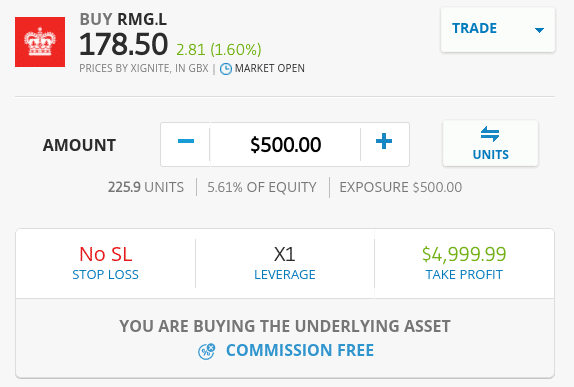Open the No SL Stop Loss tab
This screenshot has height=387, width=574.
105,263
